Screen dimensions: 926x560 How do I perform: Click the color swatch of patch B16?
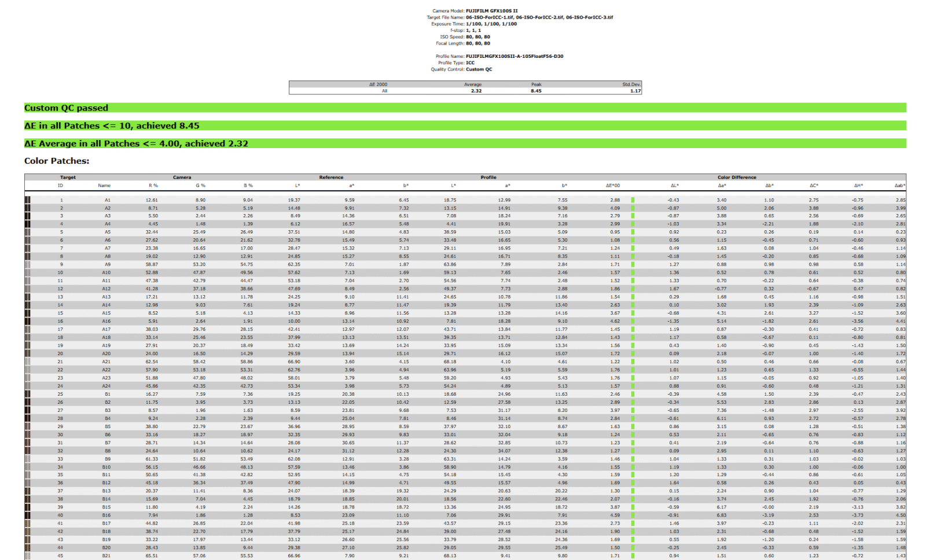(27, 515)
